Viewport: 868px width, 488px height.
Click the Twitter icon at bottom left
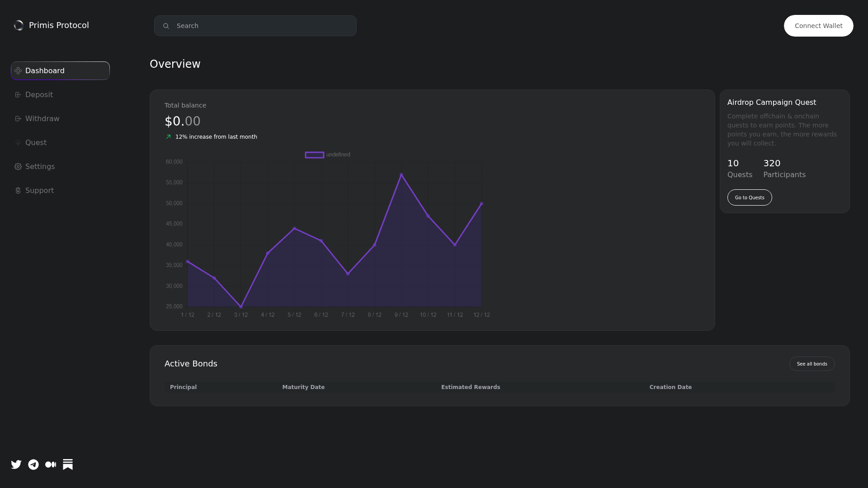pos(16,464)
